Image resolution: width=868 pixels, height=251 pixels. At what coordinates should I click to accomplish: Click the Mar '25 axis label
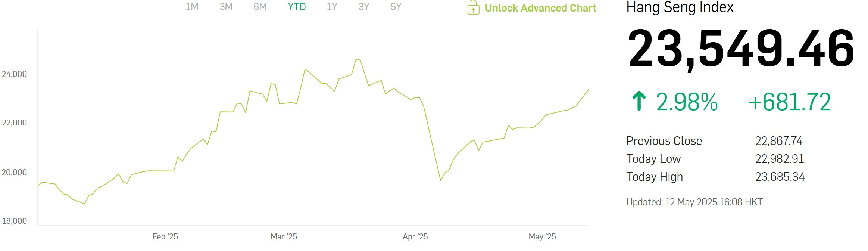point(284,236)
